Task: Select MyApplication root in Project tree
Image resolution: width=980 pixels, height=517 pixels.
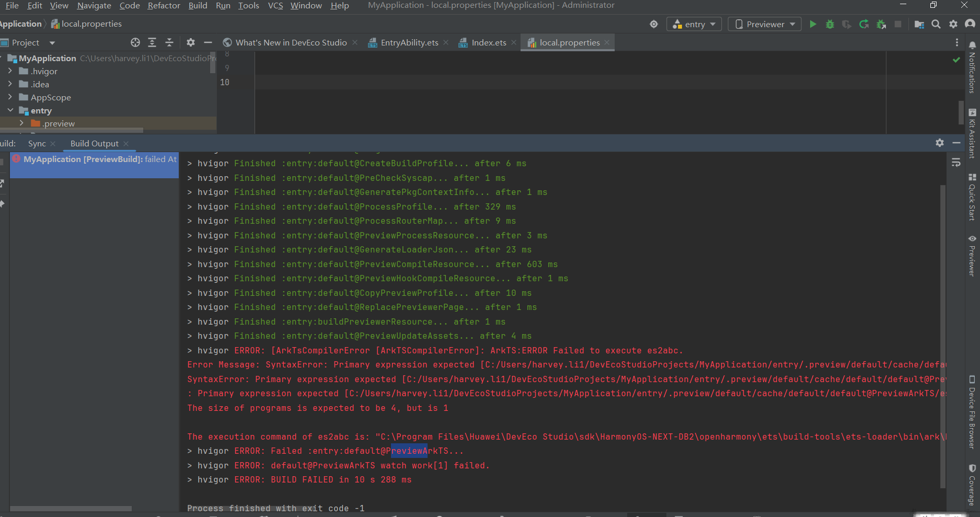Action: (x=48, y=58)
